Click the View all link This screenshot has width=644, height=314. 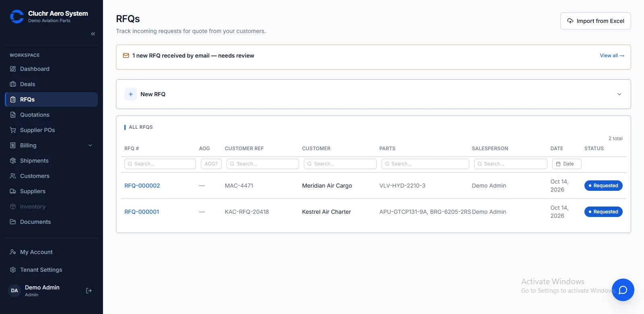(612, 56)
